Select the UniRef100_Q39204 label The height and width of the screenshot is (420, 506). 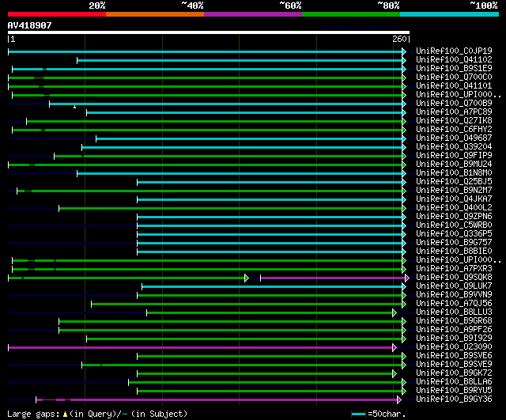click(454, 147)
